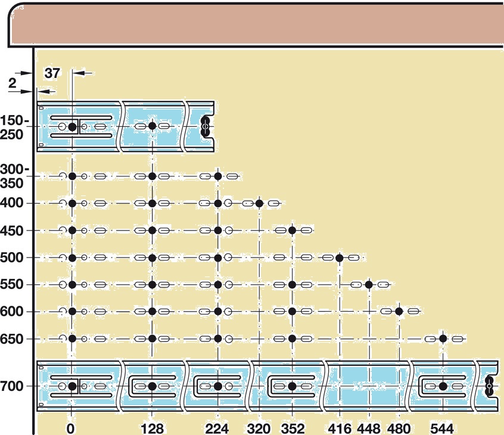The image size is (504, 435).
Task: Click the black dot in row 500 above 416
Action: point(339,258)
